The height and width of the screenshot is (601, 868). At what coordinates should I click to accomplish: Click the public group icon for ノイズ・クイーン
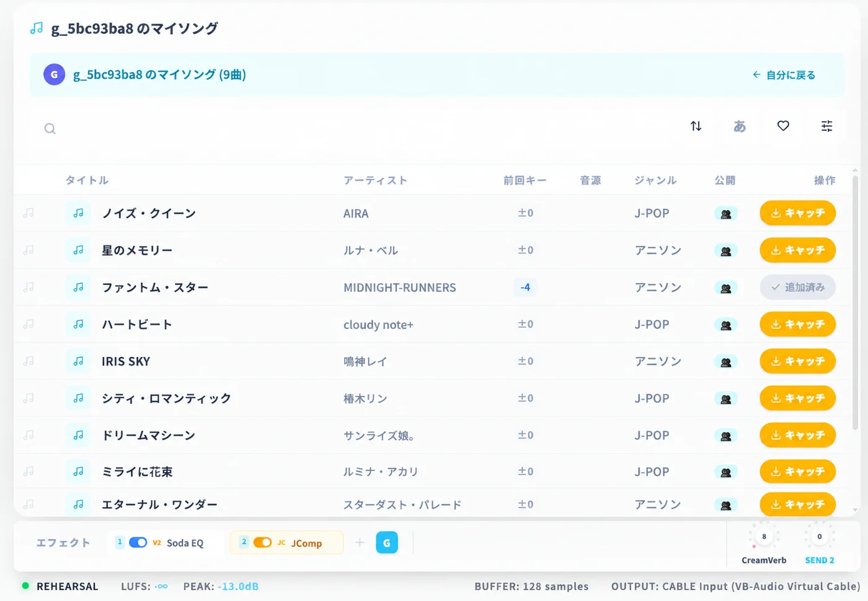725,214
